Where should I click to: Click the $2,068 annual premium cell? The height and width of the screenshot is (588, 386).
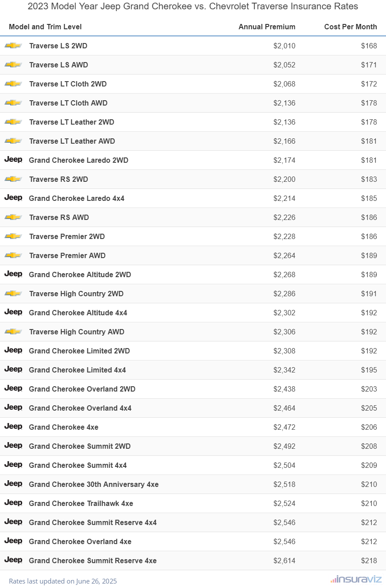point(284,84)
